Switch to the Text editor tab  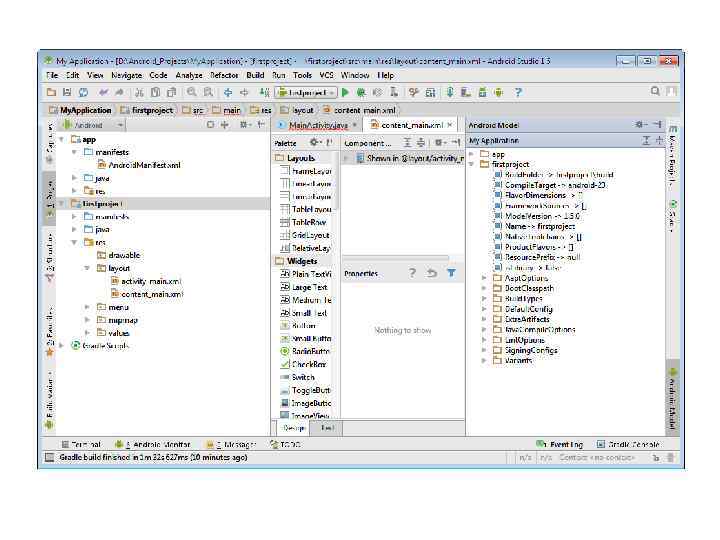[x=327, y=428]
